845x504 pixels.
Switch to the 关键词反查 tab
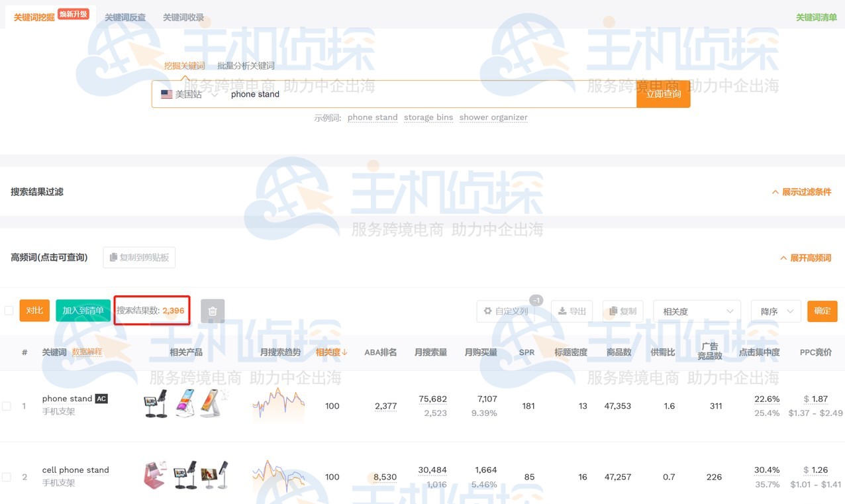pos(124,17)
